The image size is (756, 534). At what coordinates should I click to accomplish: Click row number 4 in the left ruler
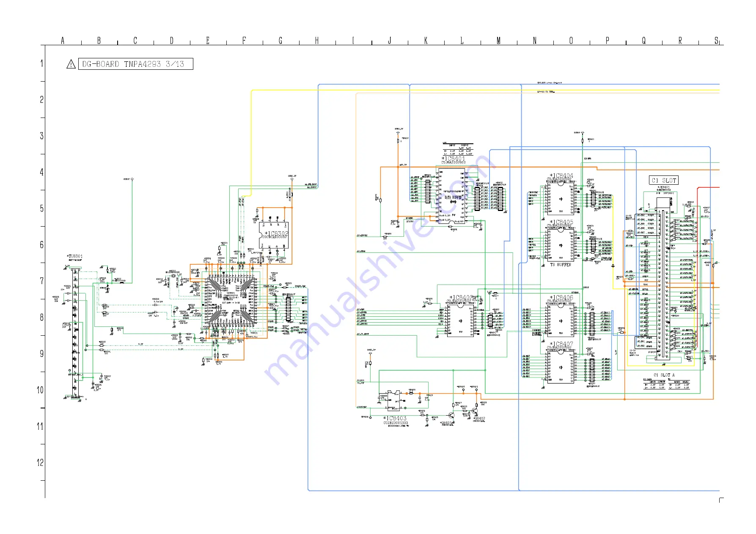point(41,172)
